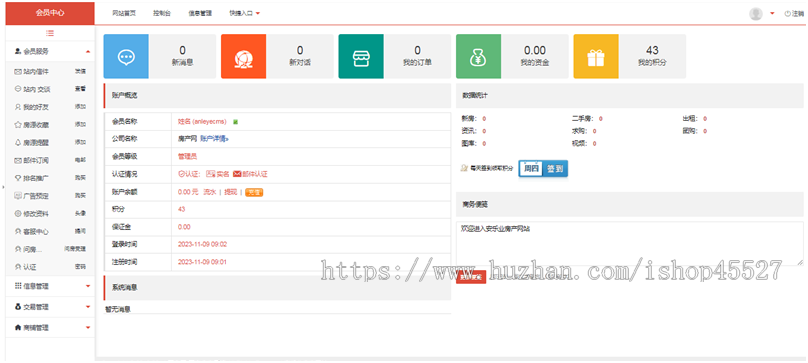The width and height of the screenshot is (808, 363).
Task: Click the 密码 action beside 认证 in sidebar
Action: pyautogui.click(x=80, y=267)
